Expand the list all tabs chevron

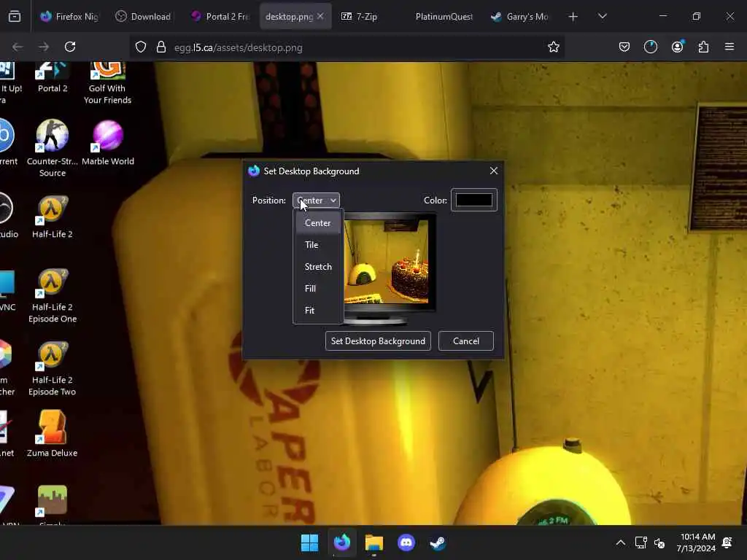(602, 17)
